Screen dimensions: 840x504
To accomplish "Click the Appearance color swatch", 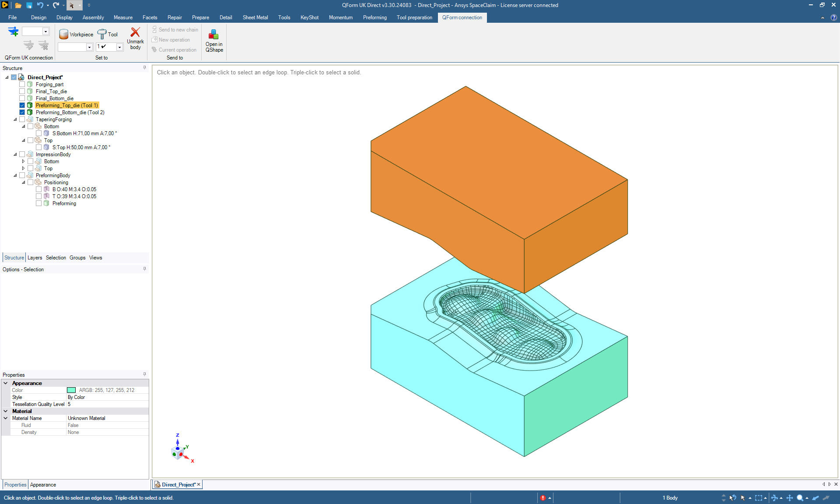I will click(71, 390).
